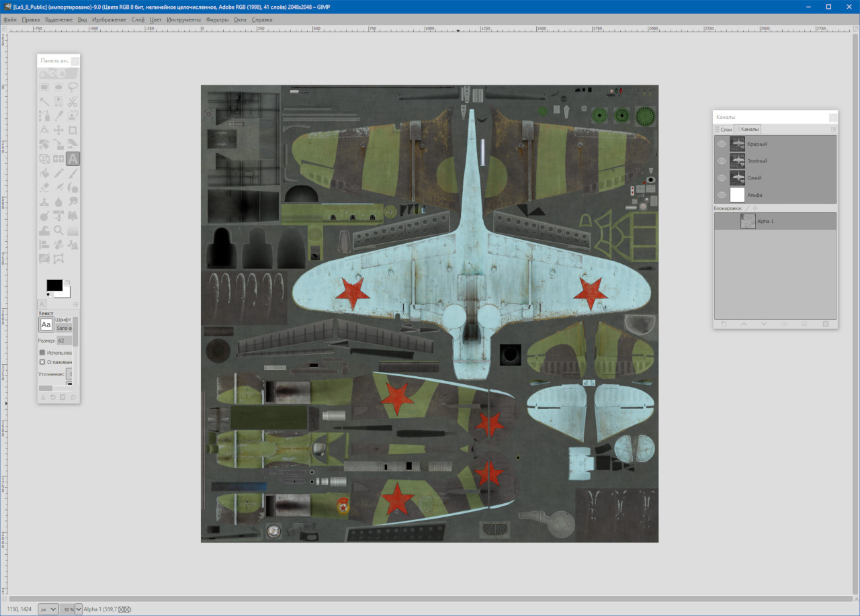Viewport: 860px width, 616px height.
Task: Select the Bucket Fill tool
Action: click(44, 173)
